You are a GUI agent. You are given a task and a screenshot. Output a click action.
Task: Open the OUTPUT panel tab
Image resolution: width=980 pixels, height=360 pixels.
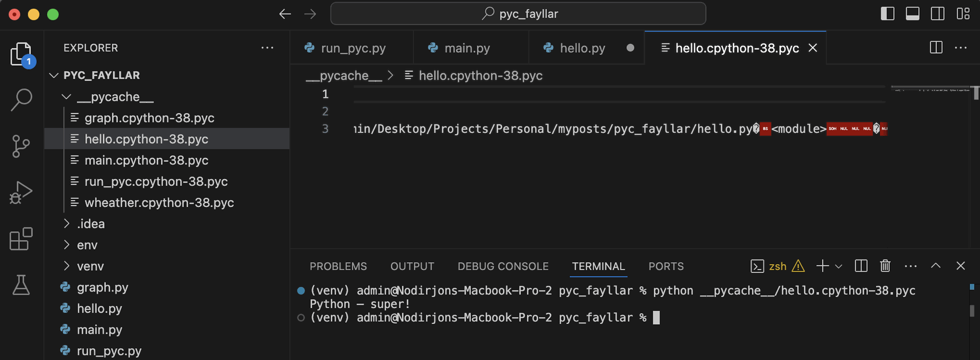412,266
